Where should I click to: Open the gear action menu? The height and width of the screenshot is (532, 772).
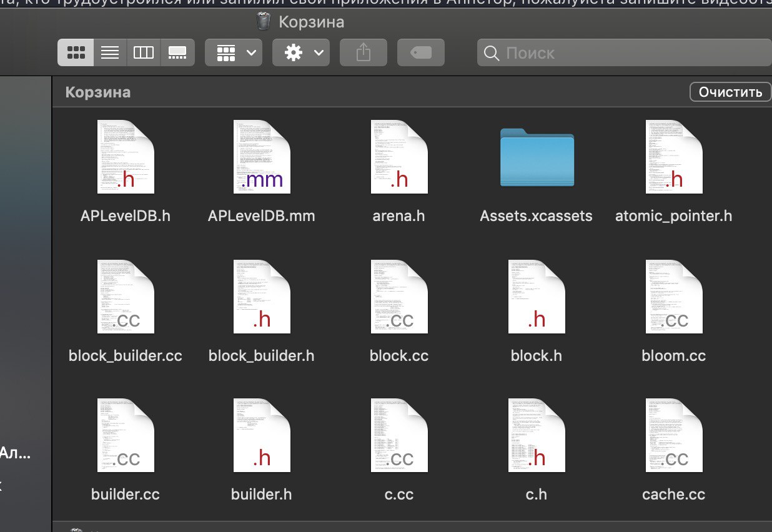[x=301, y=52]
